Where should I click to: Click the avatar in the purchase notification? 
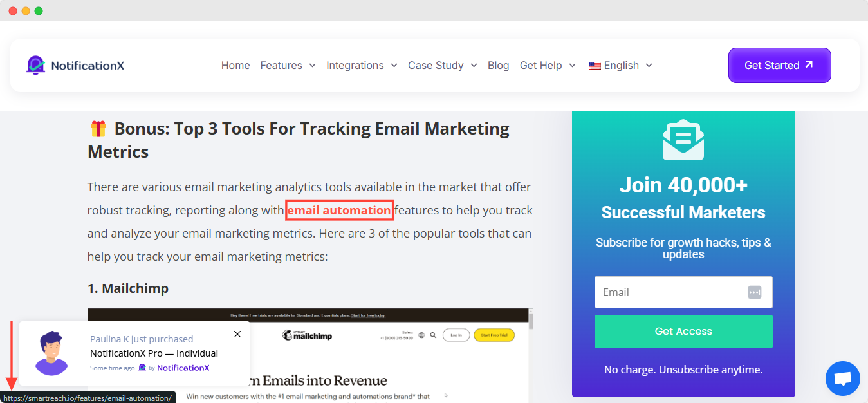pos(51,353)
